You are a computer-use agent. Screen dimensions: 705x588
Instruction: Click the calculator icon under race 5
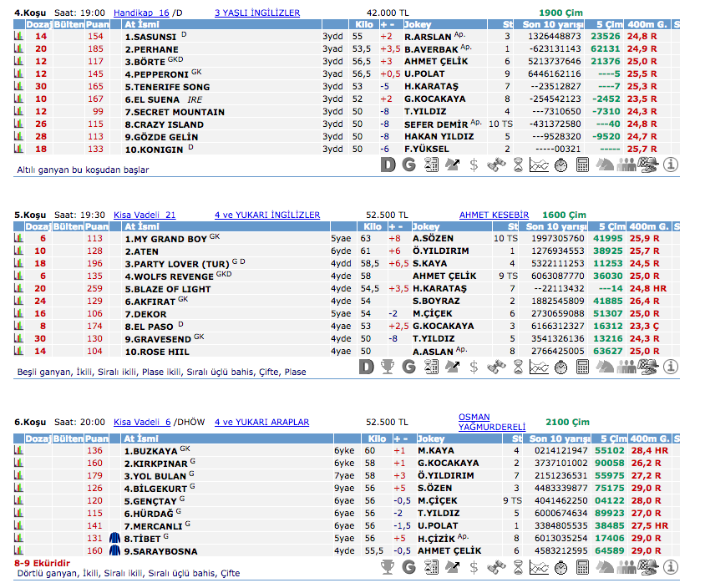click(583, 366)
